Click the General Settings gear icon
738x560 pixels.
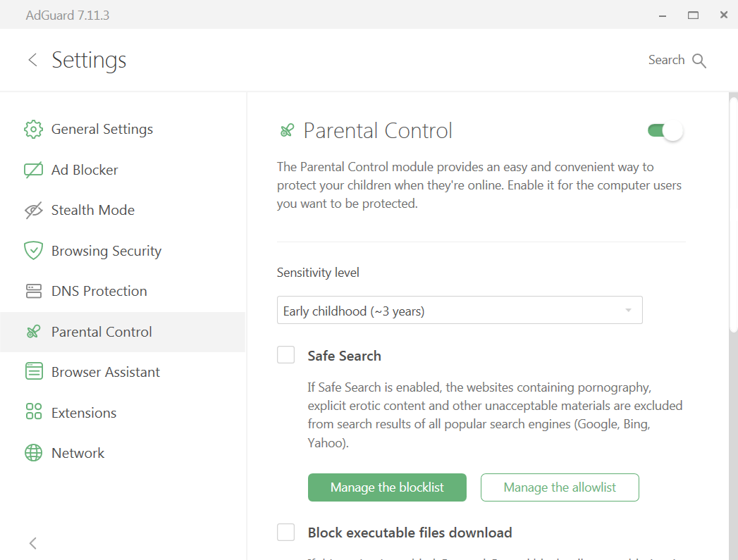point(33,129)
